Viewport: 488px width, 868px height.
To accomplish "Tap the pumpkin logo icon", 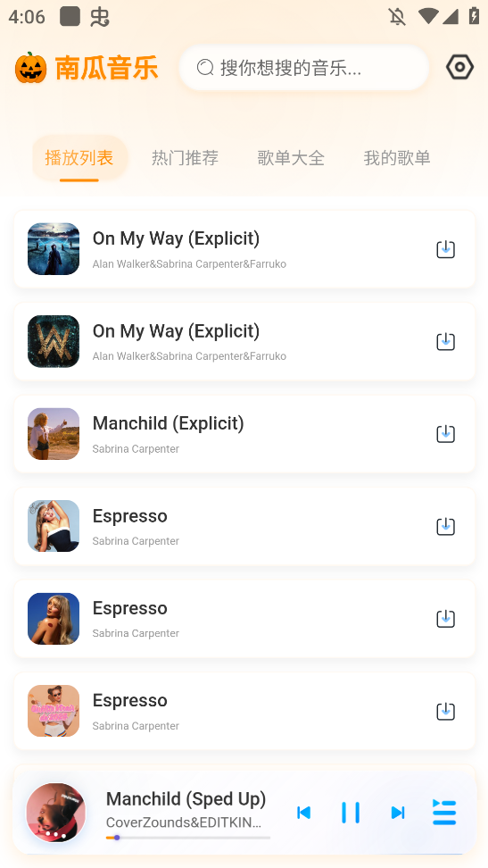I will coord(31,68).
